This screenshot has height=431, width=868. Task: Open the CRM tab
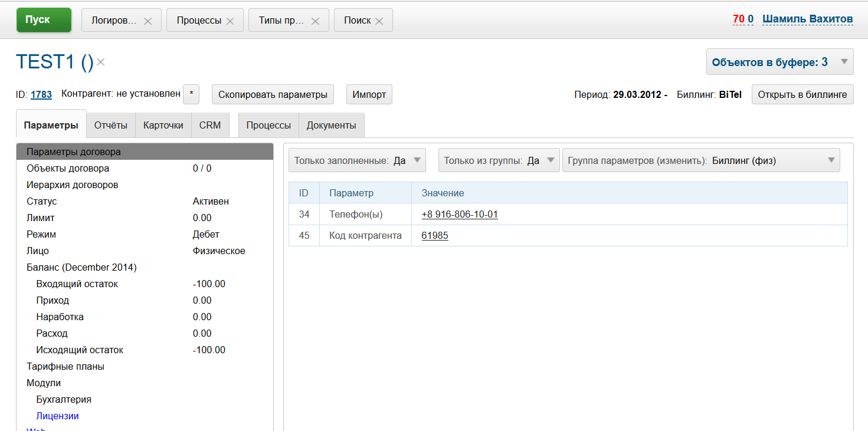coord(210,125)
